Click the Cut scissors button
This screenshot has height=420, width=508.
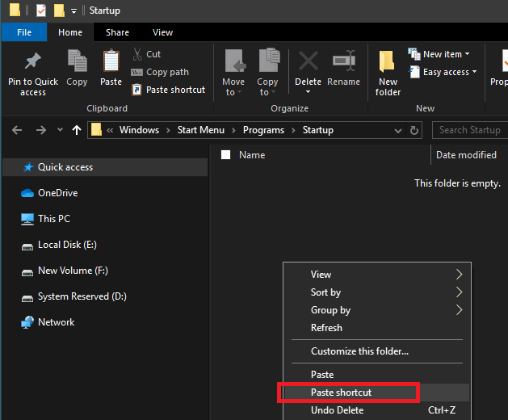(x=146, y=54)
